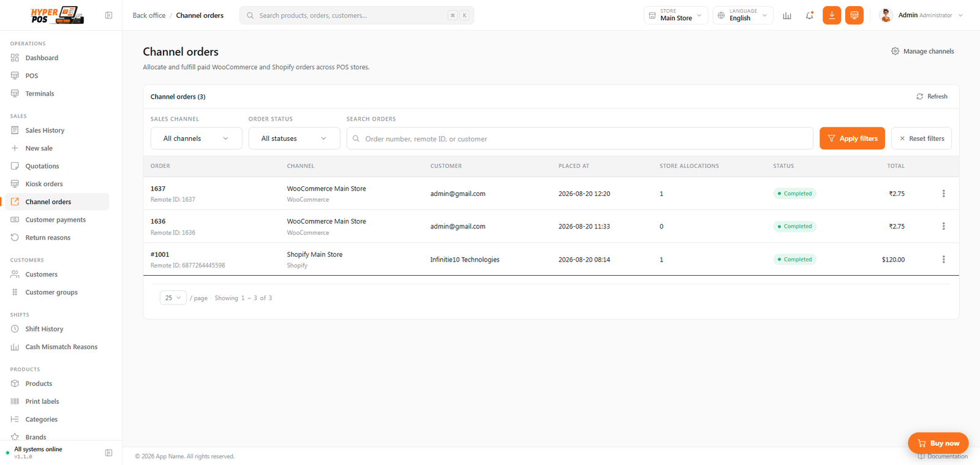Open the notifications bell

tap(810, 15)
